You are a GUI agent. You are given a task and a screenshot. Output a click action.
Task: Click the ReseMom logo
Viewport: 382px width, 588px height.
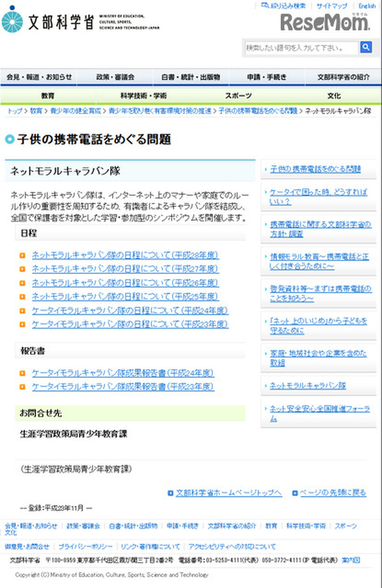(x=325, y=22)
